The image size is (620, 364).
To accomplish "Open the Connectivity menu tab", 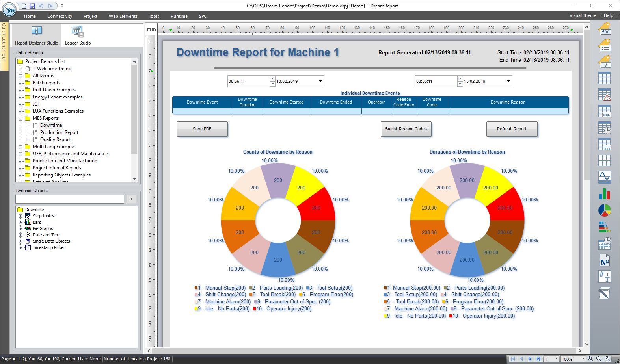I will pyautogui.click(x=60, y=16).
